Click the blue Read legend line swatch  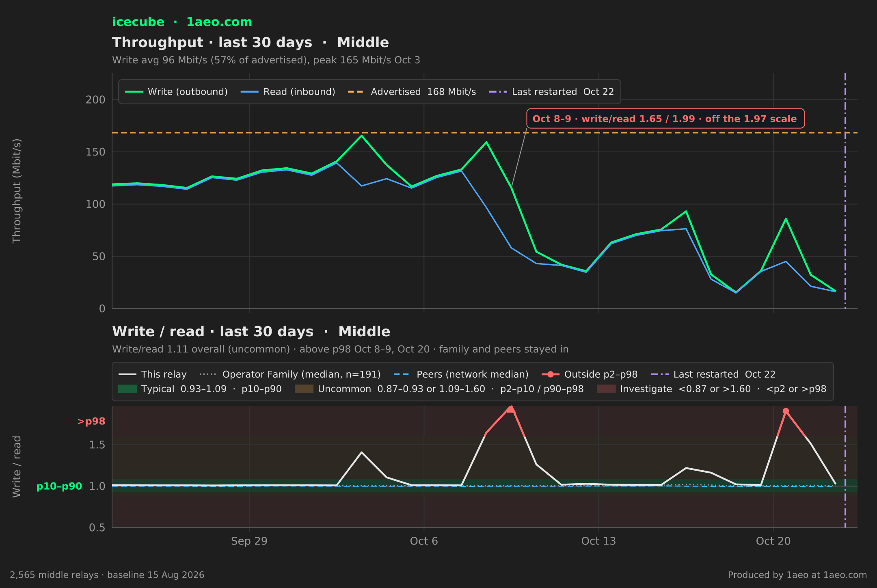pyautogui.click(x=249, y=92)
